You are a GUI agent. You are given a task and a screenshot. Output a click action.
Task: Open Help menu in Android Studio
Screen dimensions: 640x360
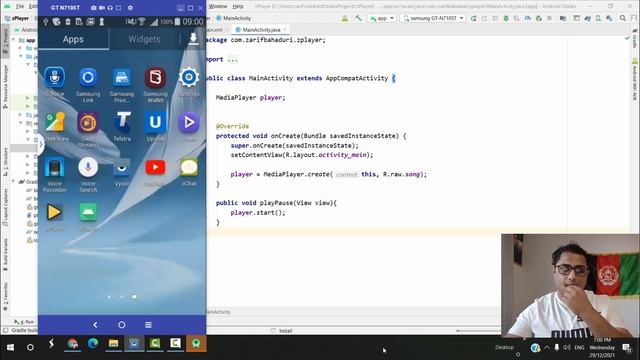238,7
